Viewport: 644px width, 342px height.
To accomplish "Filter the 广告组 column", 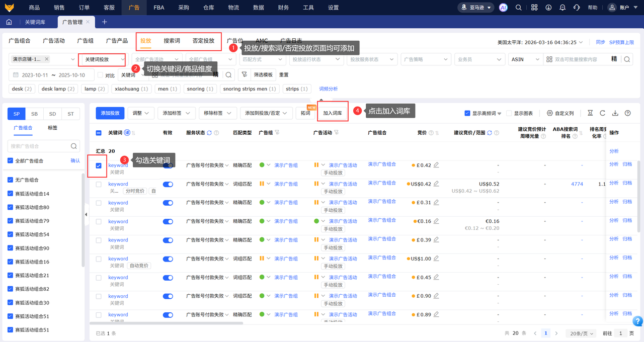I will pos(277,133).
